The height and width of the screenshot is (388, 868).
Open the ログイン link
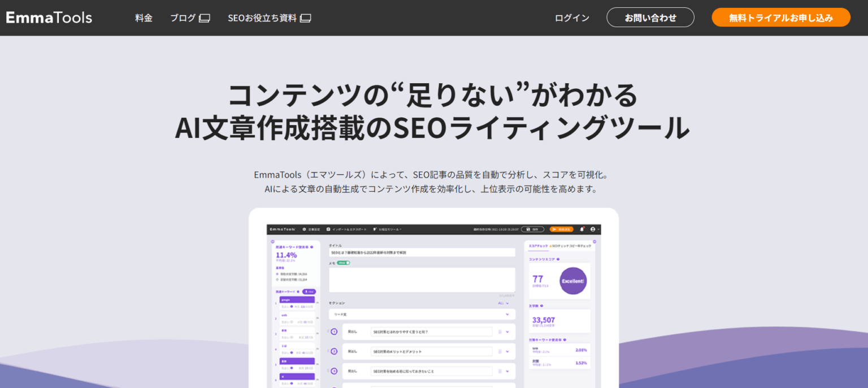[571, 18]
